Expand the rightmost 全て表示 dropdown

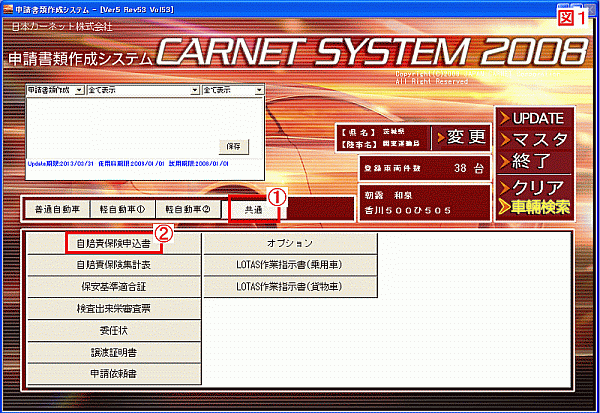pos(259,90)
